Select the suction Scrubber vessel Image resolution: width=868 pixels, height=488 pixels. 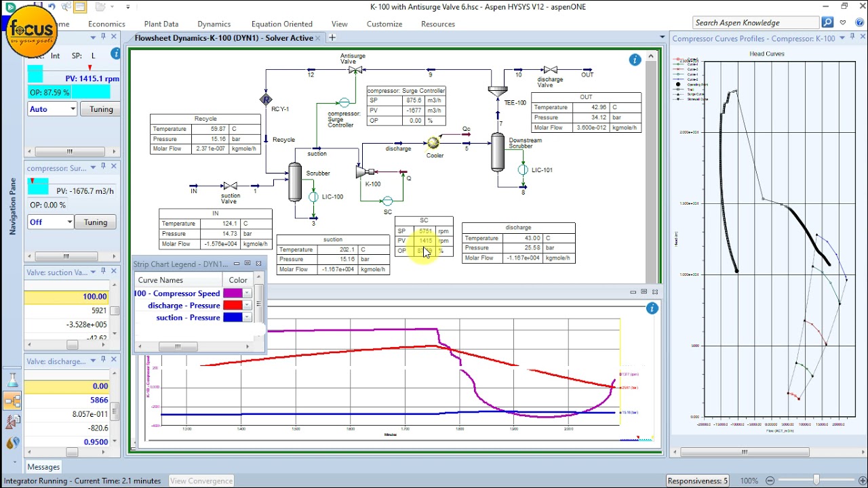(295, 182)
